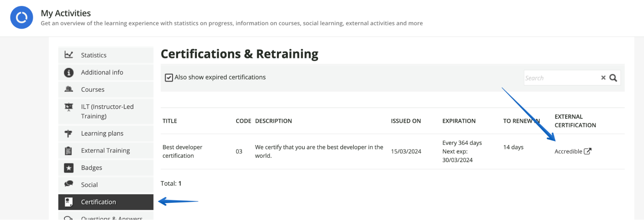Uncheck Also show expired certifications
The width and height of the screenshot is (644, 220).
(169, 77)
